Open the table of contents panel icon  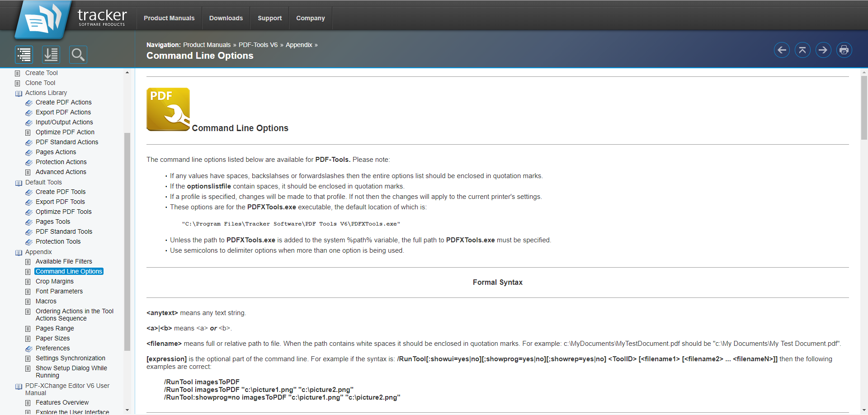pos(24,55)
